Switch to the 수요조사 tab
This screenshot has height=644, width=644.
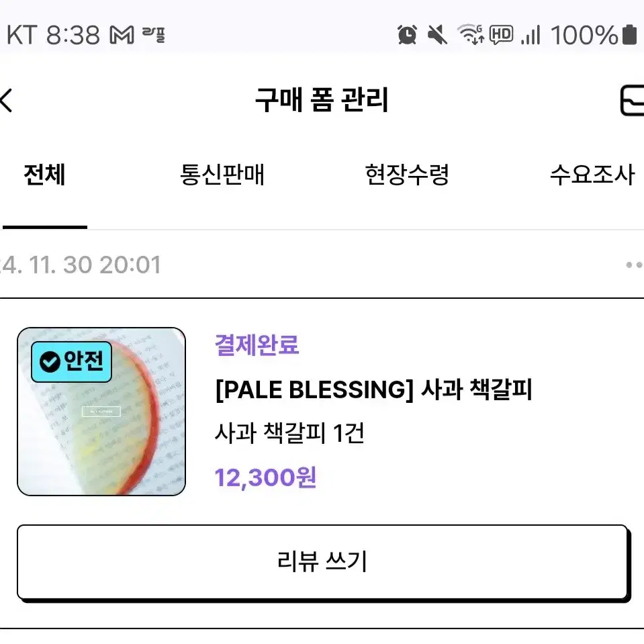pos(592,175)
